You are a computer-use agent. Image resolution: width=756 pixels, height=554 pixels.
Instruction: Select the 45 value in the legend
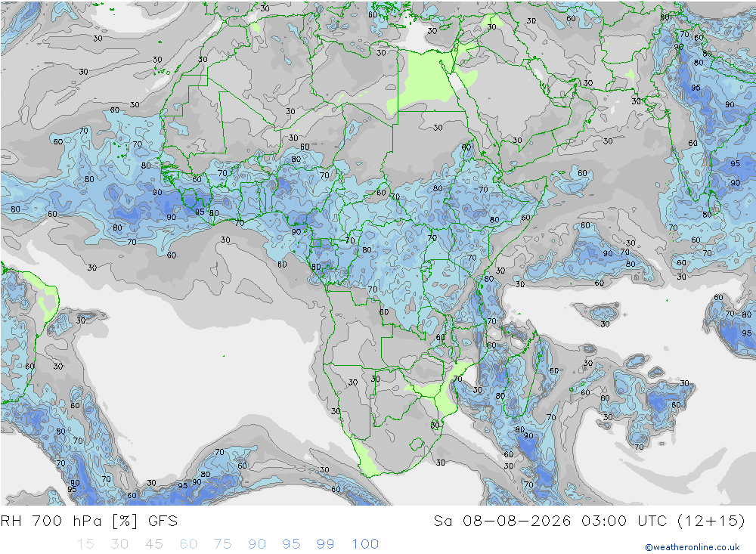(x=154, y=544)
